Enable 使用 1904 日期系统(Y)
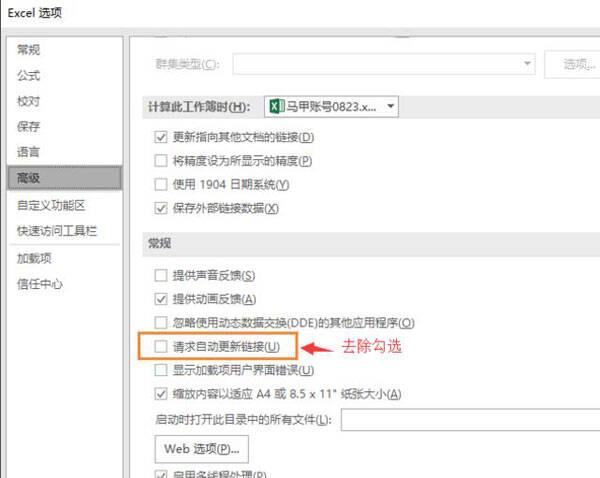600x478 pixels. 161,184
